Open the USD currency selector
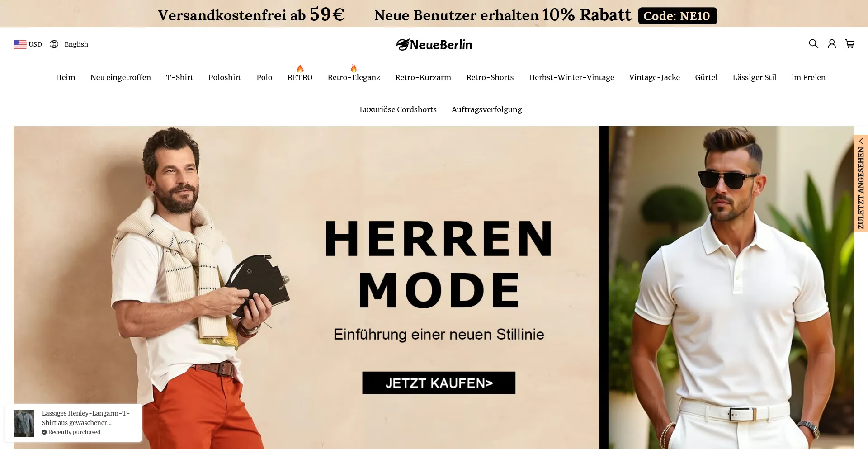Image resolution: width=868 pixels, height=449 pixels. pos(28,44)
